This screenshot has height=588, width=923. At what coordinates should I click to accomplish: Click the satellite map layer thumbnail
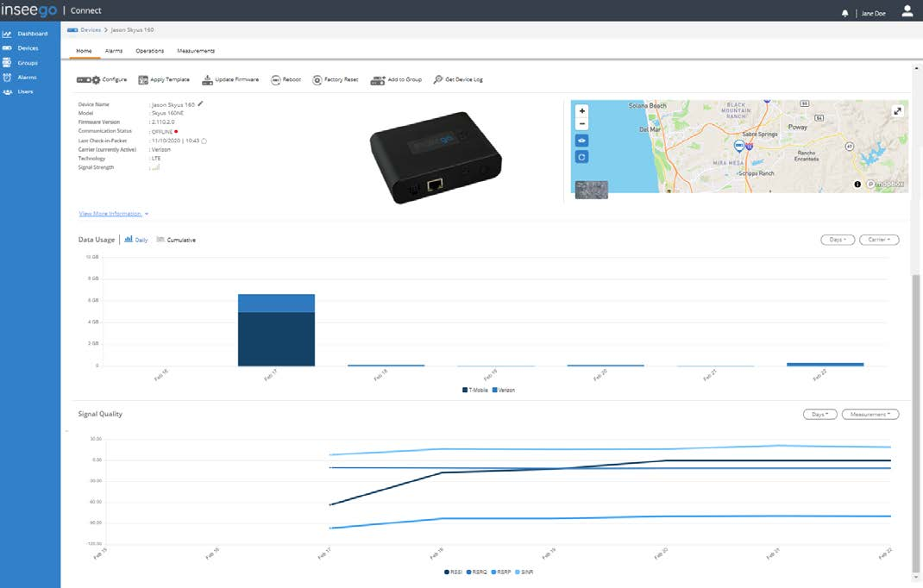[x=592, y=190]
